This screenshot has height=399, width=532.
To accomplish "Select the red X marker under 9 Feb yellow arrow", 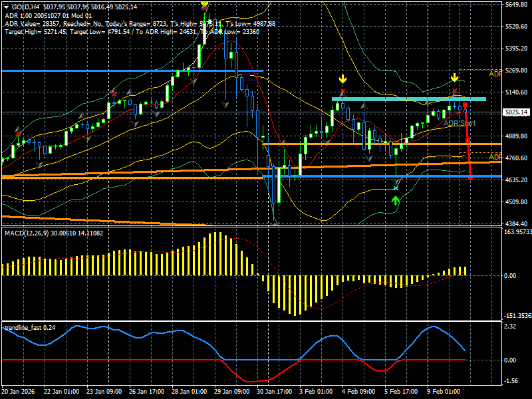I will [x=455, y=90].
